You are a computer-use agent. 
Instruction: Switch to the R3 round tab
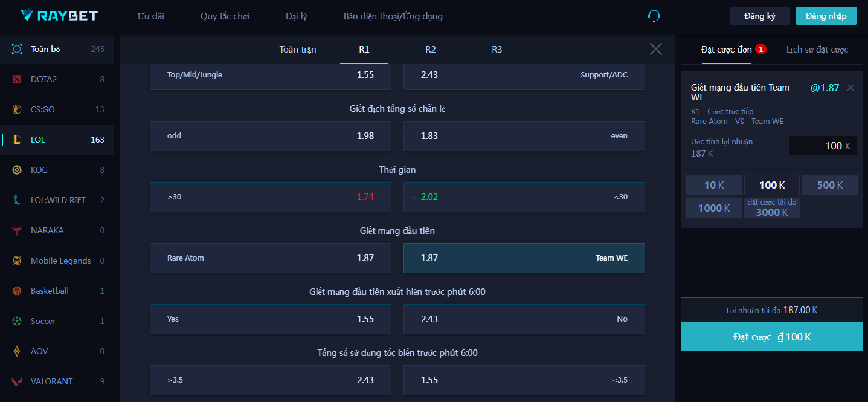pyautogui.click(x=497, y=50)
